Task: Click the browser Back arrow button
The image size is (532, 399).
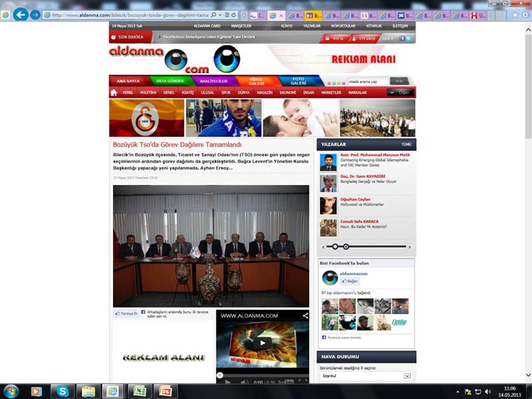Action: pos(21,15)
